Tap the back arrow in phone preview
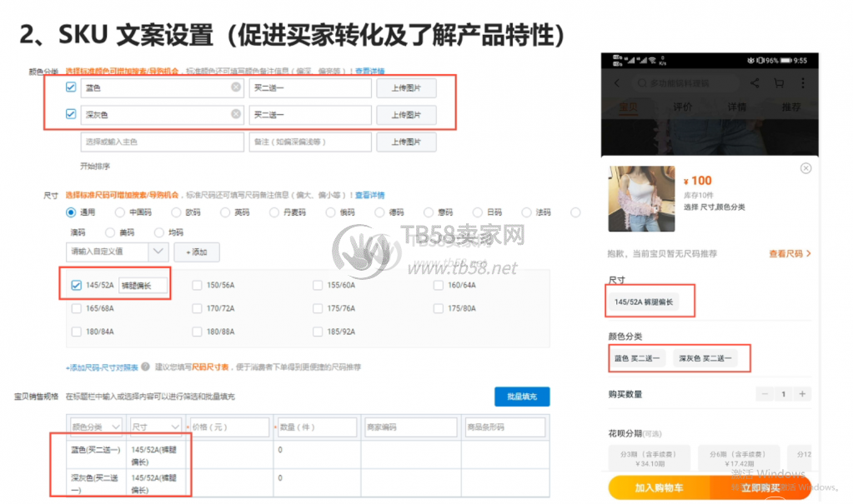This screenshot has height=504, width=853. point(617,83)
